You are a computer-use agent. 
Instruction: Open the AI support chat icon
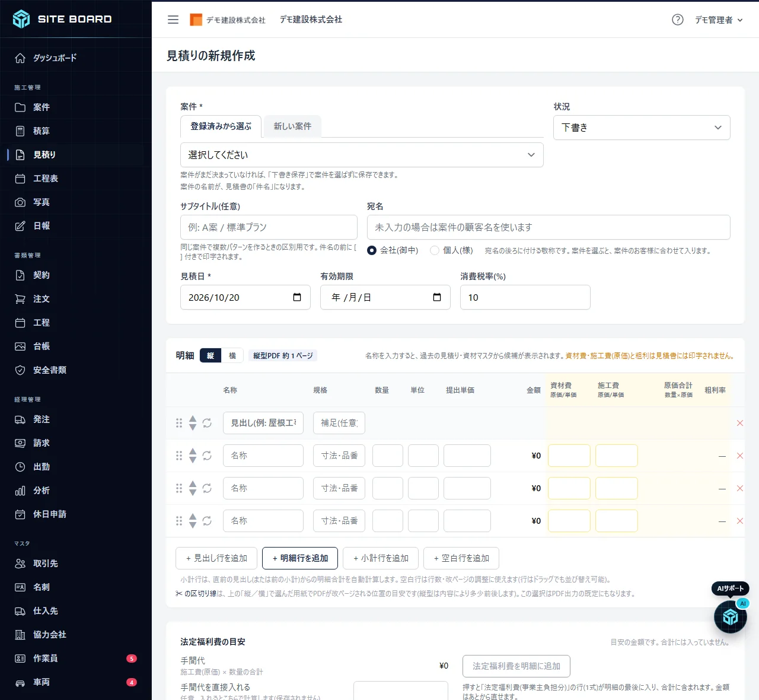(x=731, y=617)
